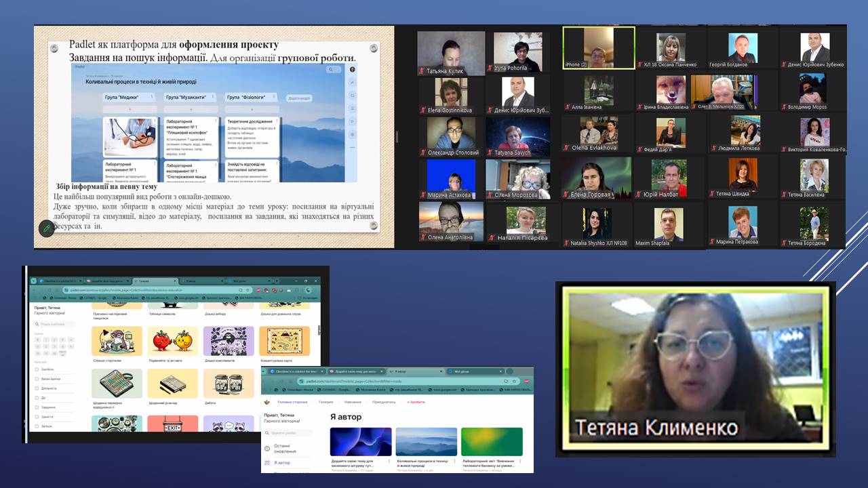Open Порівняйте та зіставте tomato template thumbnail
The height and width of the screenshot is (488, 868).
pyautogui.click(x=173, y=341)
